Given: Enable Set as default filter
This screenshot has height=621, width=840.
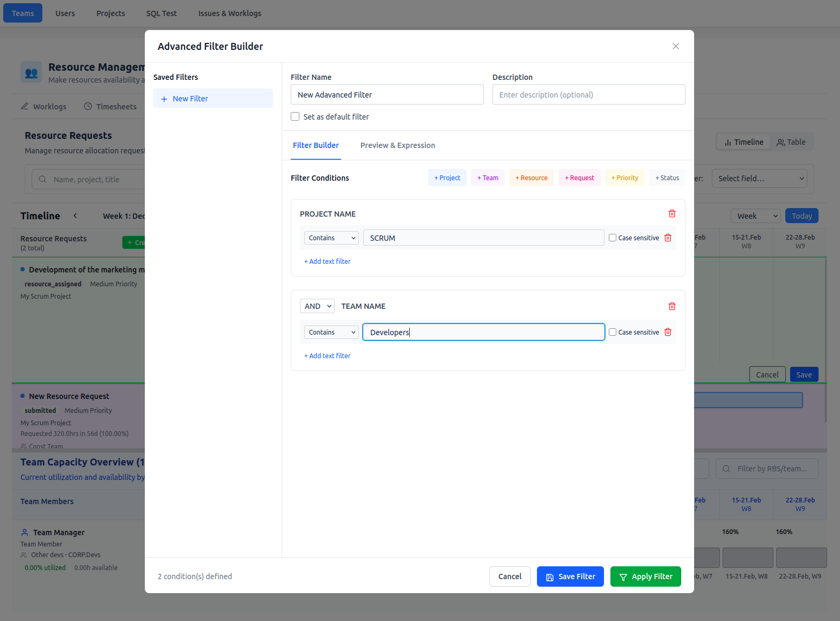Looking at the screenshot, I should 295,116.
